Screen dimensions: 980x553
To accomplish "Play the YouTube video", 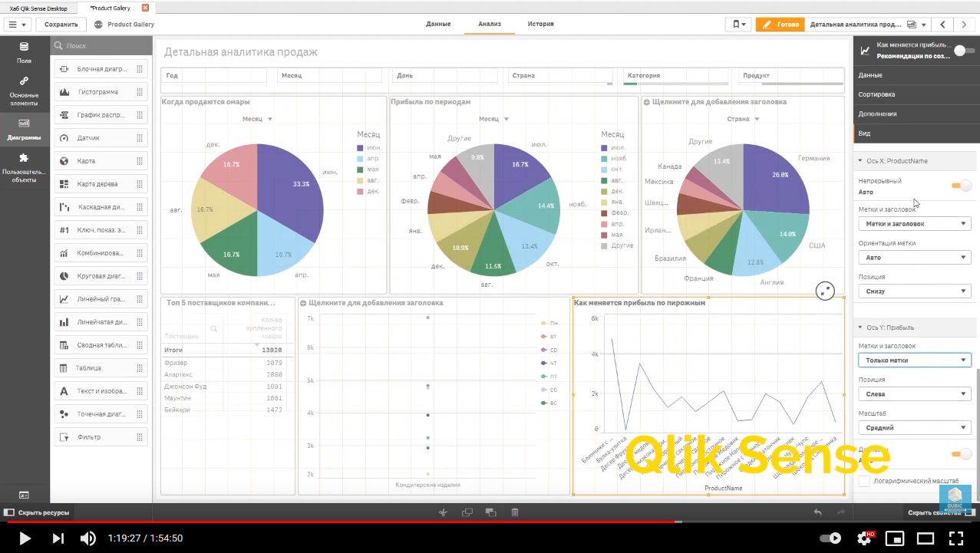I will coord(25,538).
